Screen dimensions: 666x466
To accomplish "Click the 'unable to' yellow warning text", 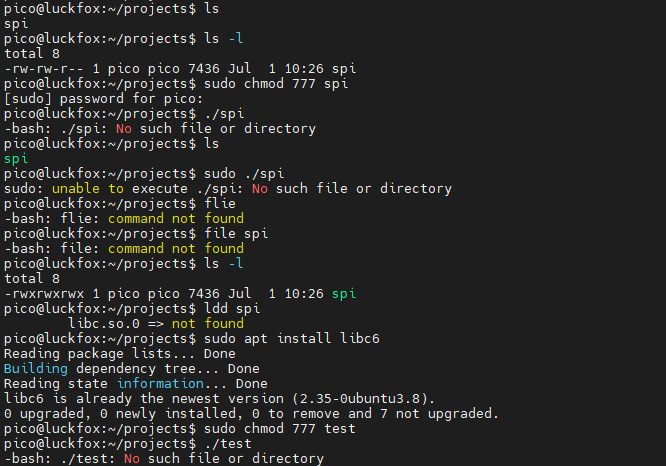I will pos(88,189).
